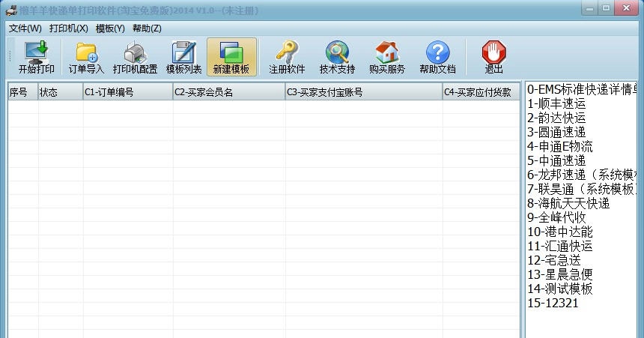This screenshot has width=644, height=338.
Task: Select template 11-汇通快运
Action: 560,246
